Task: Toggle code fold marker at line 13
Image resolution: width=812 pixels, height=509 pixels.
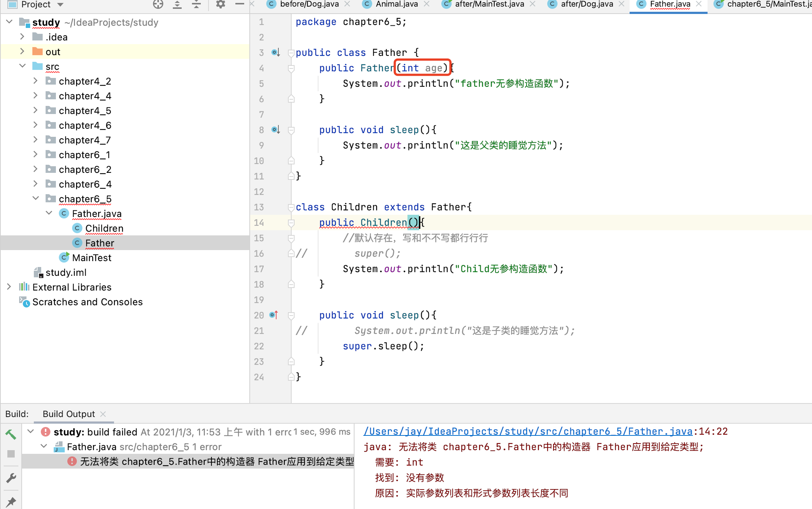Action: pos(291,207)
